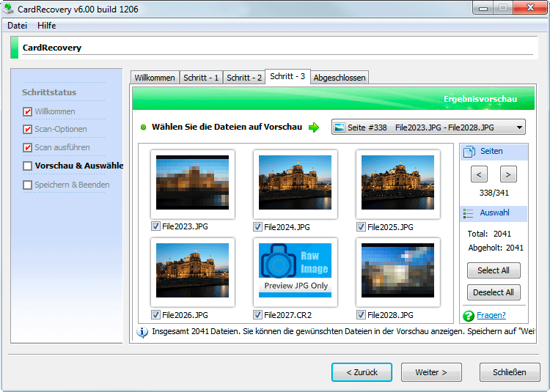Click the Weiter > button
This screenshot has height=392, width=550.
click(x=430, y=372)
